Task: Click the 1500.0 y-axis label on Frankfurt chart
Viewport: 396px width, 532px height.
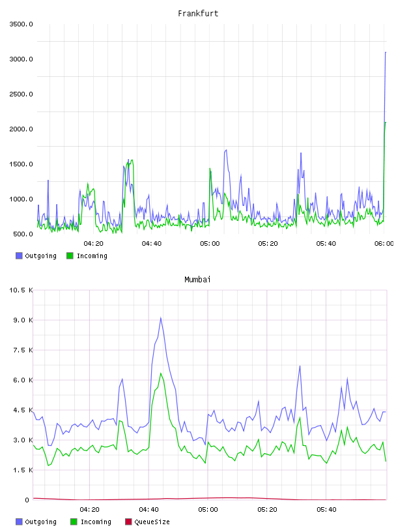Action: pos(21,164)
